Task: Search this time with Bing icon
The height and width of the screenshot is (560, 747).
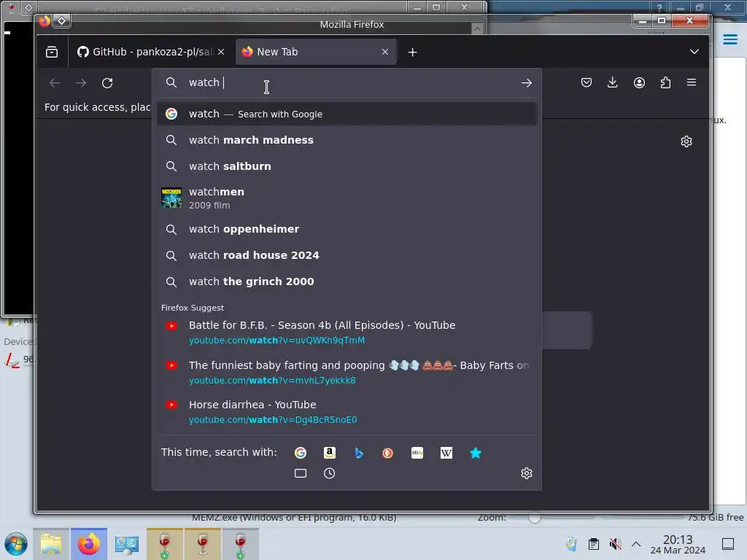Action: [359, 453]
